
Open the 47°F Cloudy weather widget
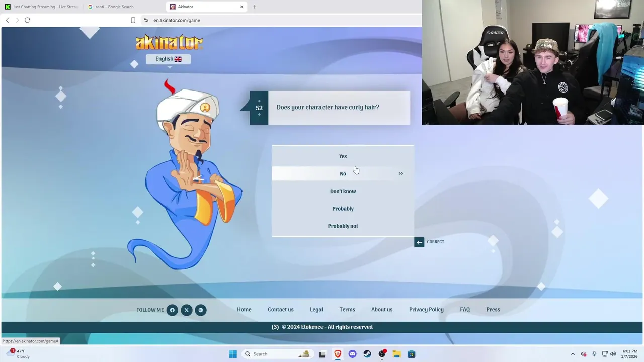click(18, 354)
